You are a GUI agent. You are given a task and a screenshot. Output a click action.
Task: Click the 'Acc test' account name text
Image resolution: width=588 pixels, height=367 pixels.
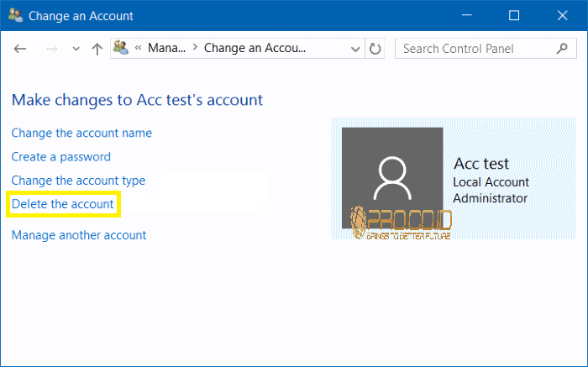pyautogui.click(x=481, y=164)
